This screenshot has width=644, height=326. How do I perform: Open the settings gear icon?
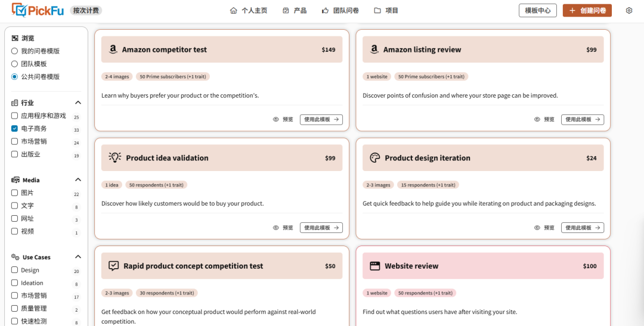pos(629,10)
